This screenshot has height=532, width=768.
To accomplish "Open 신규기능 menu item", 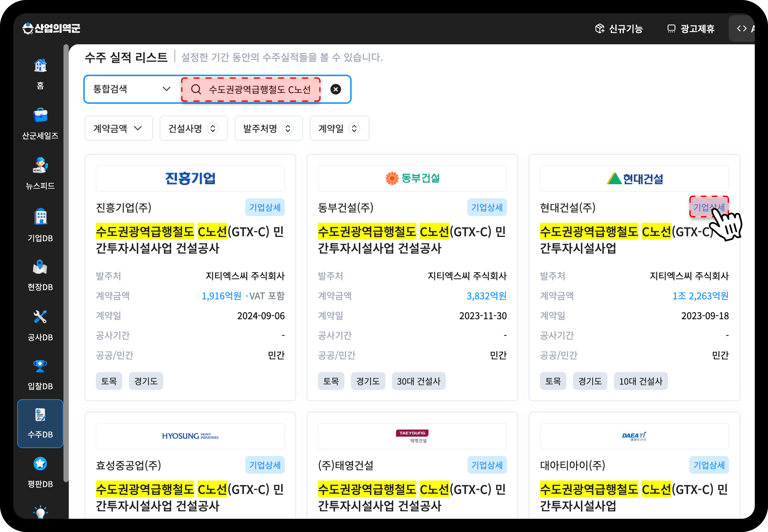I will click(x=619, y=29).
